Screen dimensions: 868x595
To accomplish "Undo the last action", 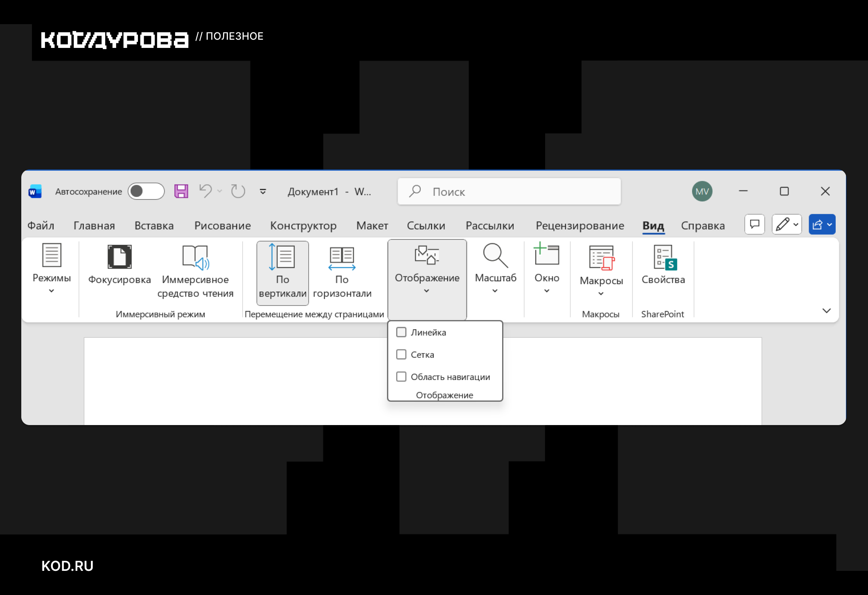I will tap(205, 191).
